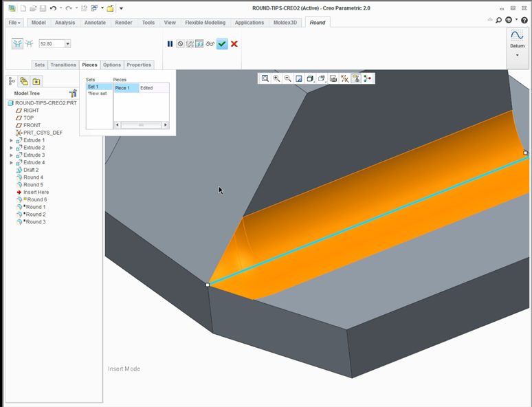532x407 pixels.
Task: Close window using yellow folder icon
Action: click(x=110, y=8)
